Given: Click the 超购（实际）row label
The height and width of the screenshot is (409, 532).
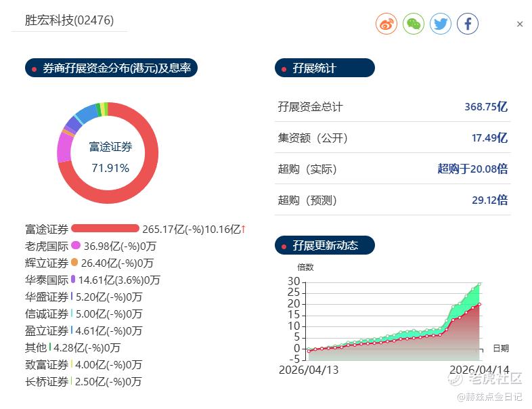Looking at the screenshot, I should [307, 169].
